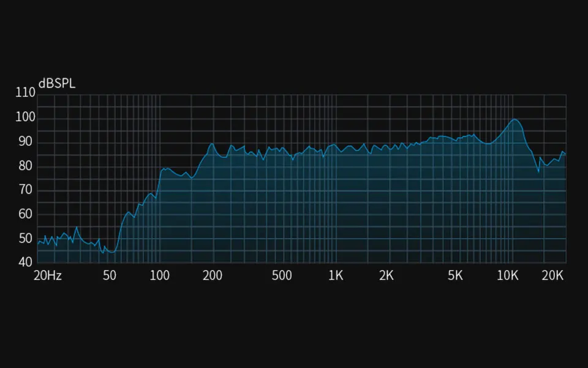This screenshot has height=368, width=588.
Task: Click the 2K frequency axis label
Action: tap(386, 276)
